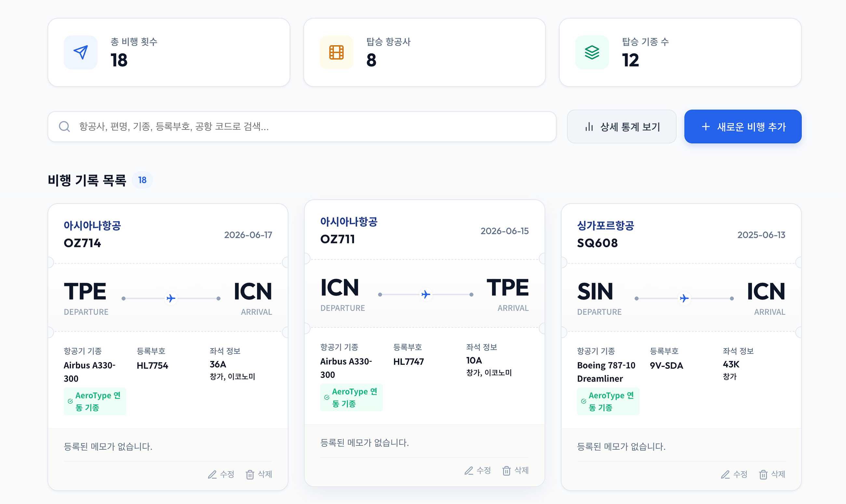
Task: Click trash delete icon on SQ608 card
Action: coord(763,474)
